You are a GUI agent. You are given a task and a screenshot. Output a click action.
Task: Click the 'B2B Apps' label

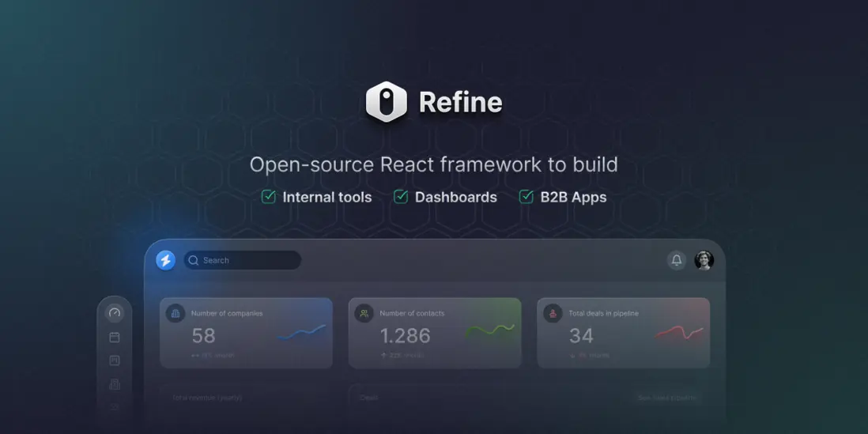(573, 198)
